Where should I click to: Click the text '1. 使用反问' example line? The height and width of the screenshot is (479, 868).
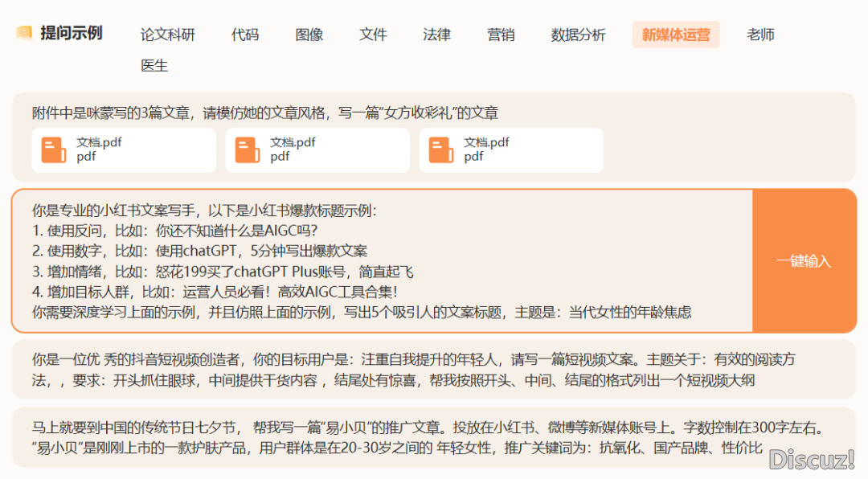click(x=175, y=231)
